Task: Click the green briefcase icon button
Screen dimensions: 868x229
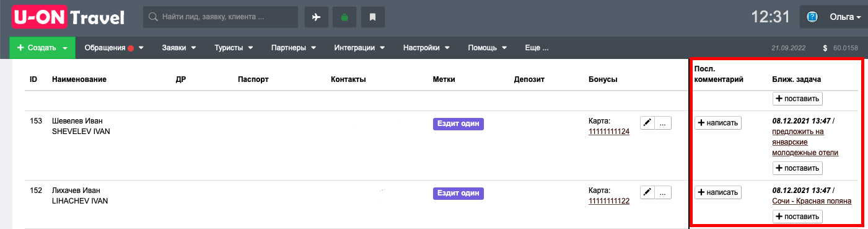Action: (344, 17)
